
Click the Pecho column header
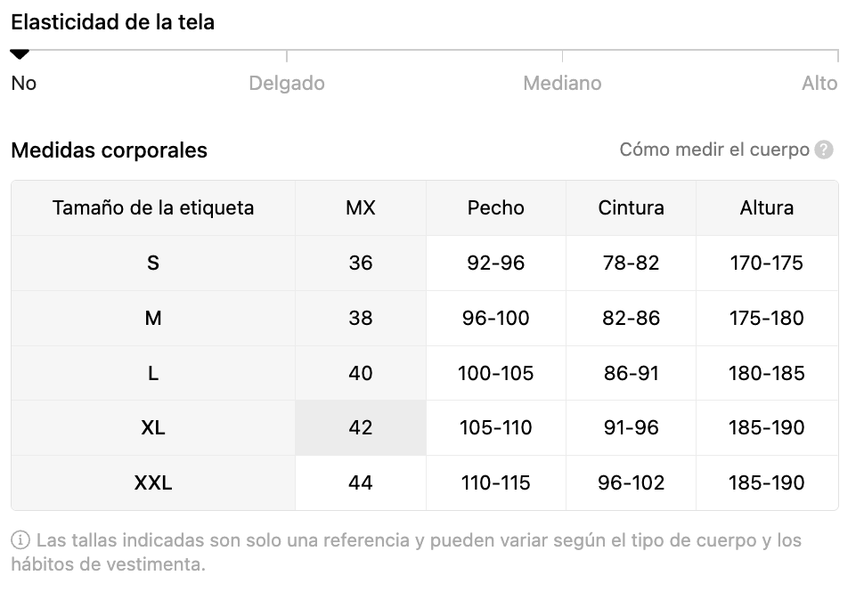pyautogui.click(x=496, y=208)
